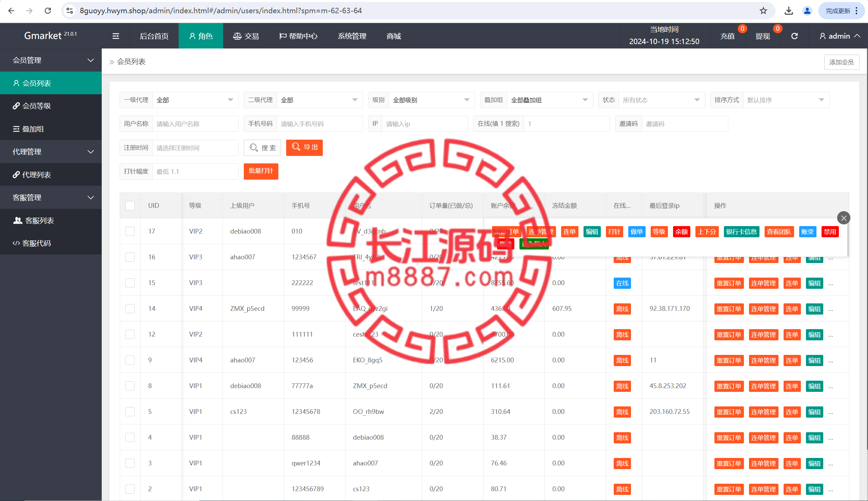Switch to the 帮助中心 tab
This screenshot has height=501, width=868.
click(298, 36)
